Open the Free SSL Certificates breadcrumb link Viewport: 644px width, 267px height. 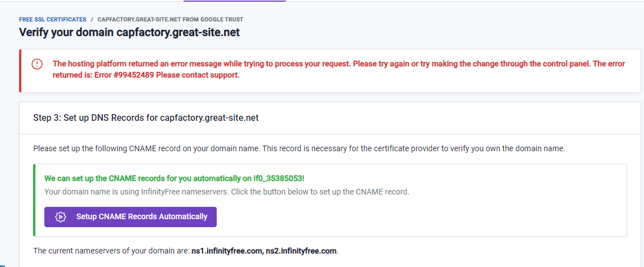pos(52,20)
